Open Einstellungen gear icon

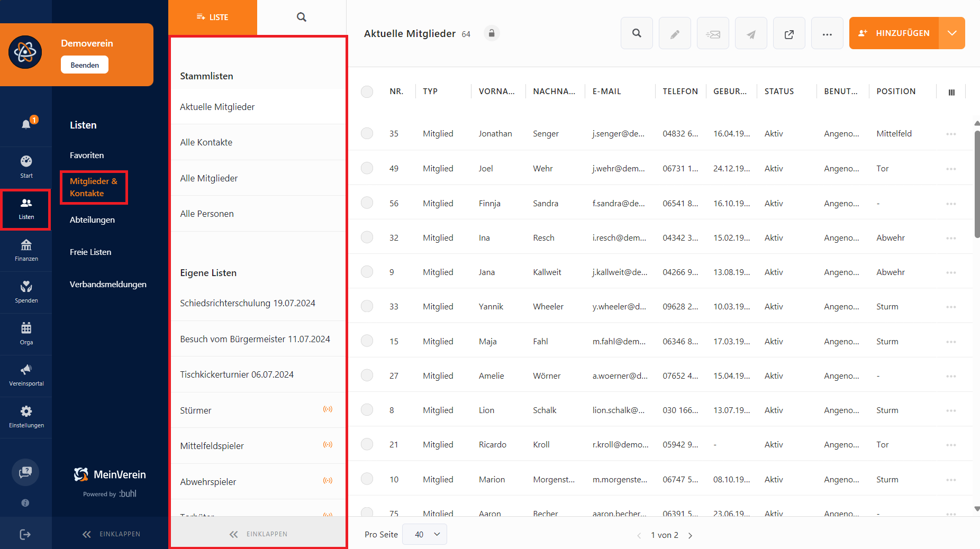[x=26, y=417]
